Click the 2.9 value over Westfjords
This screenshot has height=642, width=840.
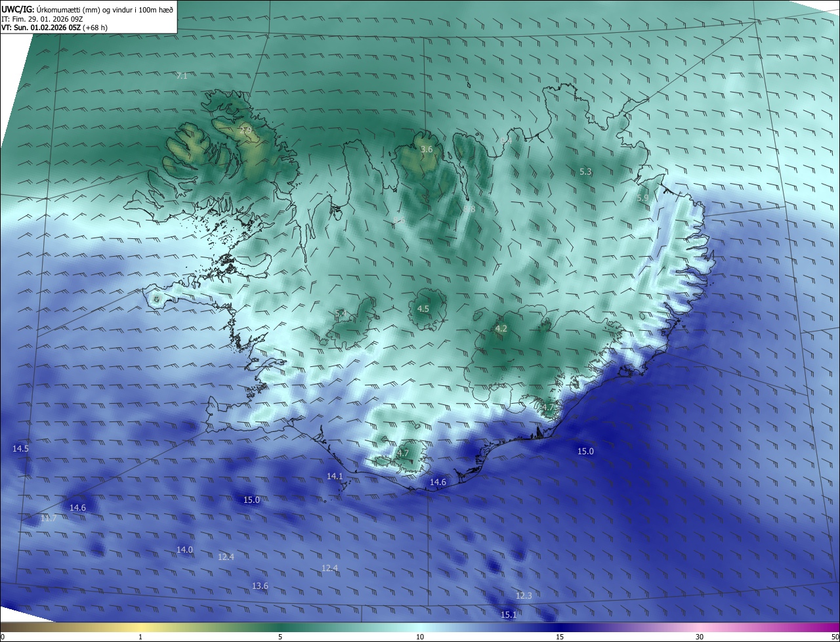pos(246,131)
